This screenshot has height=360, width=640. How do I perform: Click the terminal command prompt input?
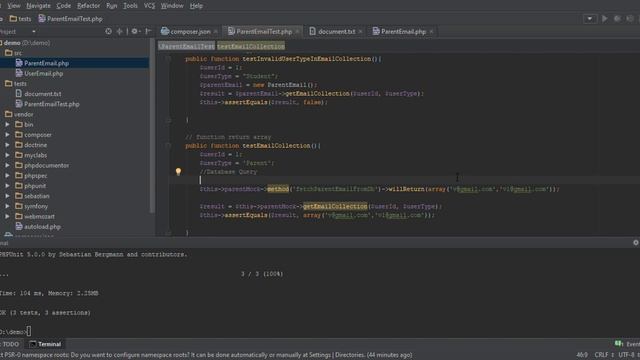29,331
